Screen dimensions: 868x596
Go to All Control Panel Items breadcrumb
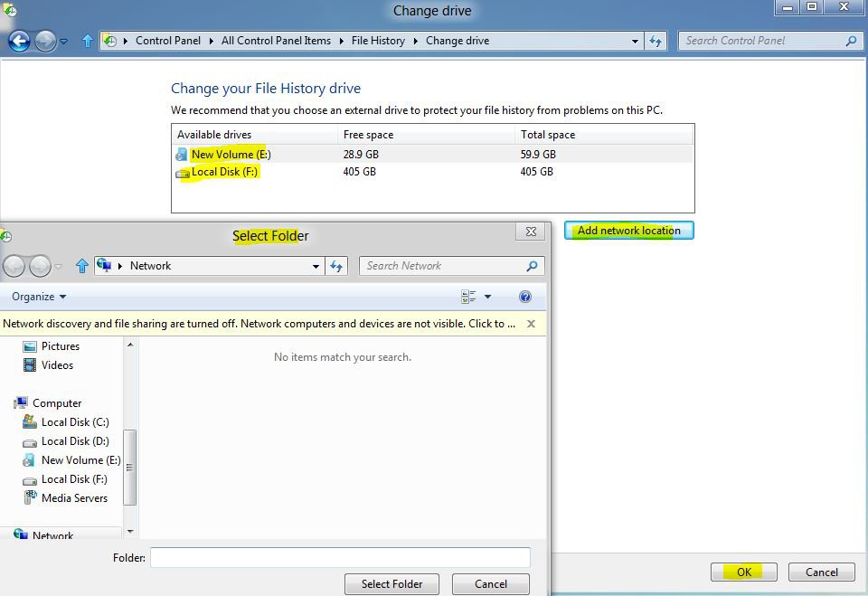pyautogui.click(x=276, y=41)
